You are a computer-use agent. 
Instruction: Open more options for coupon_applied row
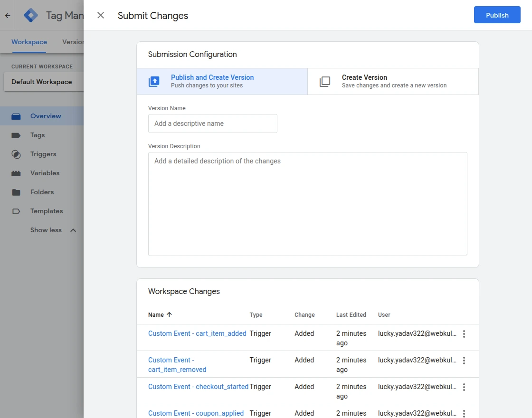pos(464,413)
